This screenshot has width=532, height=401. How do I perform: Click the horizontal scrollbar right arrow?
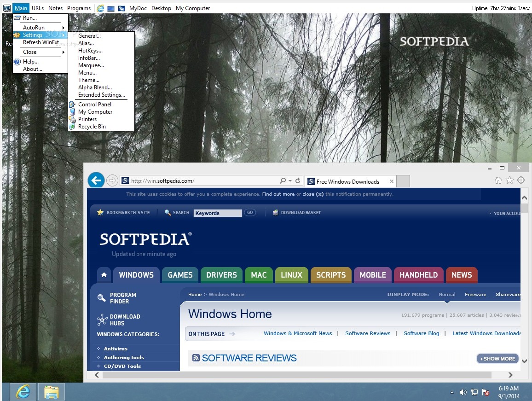pyautogui.click(x=511, y=375)
